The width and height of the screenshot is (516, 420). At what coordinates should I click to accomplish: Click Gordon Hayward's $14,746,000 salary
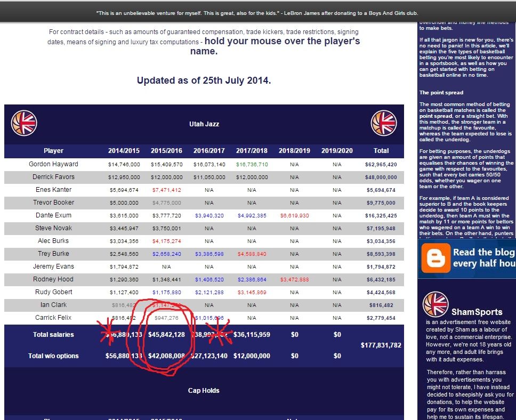[124, 164]
